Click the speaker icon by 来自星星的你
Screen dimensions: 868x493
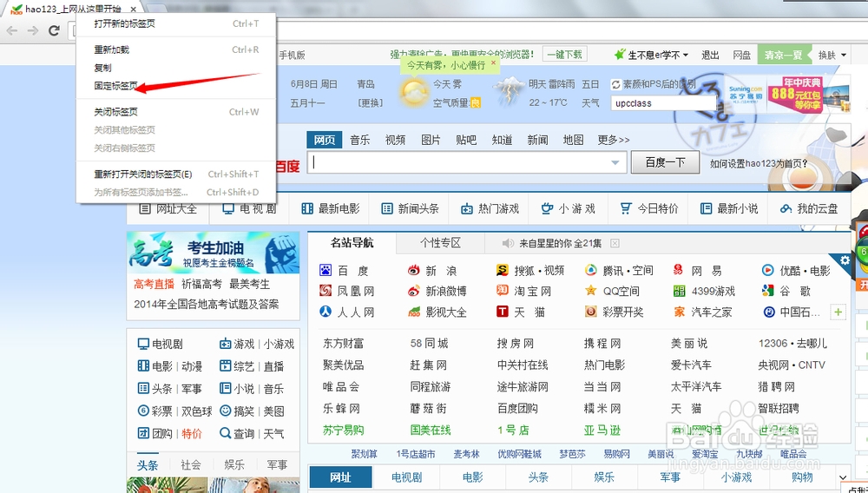(x=507, y=243)
